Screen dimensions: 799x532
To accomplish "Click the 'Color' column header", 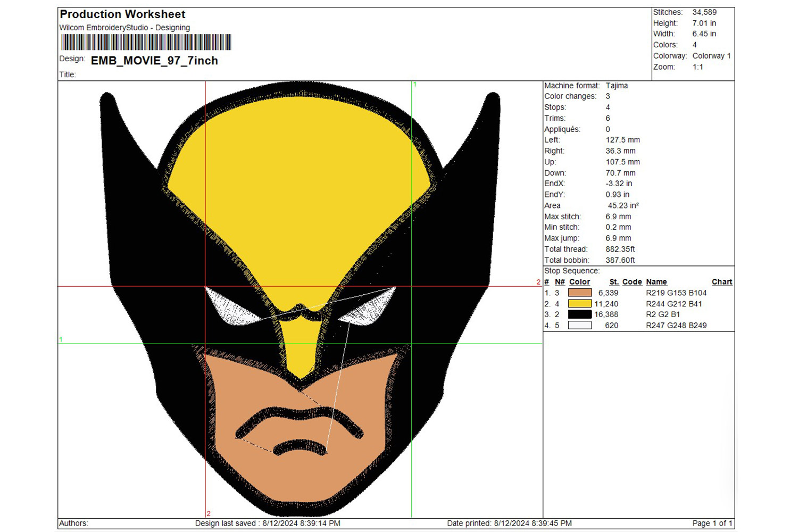I will click(579, 282).
